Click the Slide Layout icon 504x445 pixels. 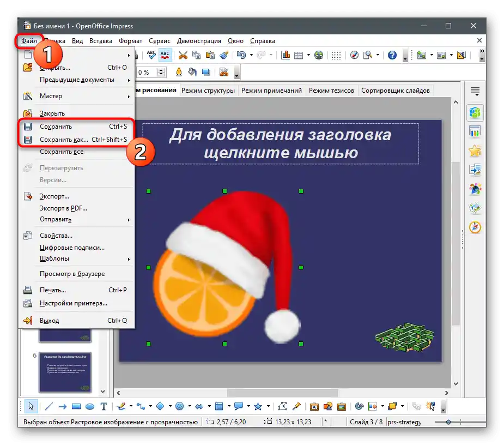[x=441, y=55]
